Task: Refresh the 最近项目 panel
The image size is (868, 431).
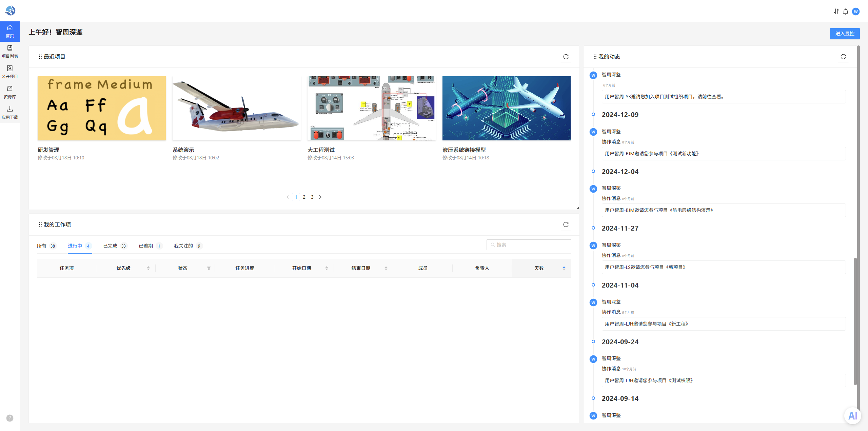Action: click(566, 57)
